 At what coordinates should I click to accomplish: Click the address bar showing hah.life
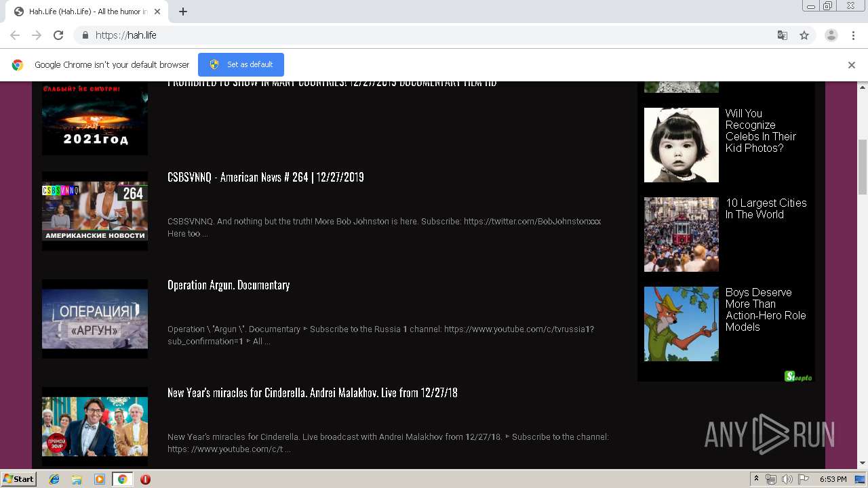tap(434, 35)
